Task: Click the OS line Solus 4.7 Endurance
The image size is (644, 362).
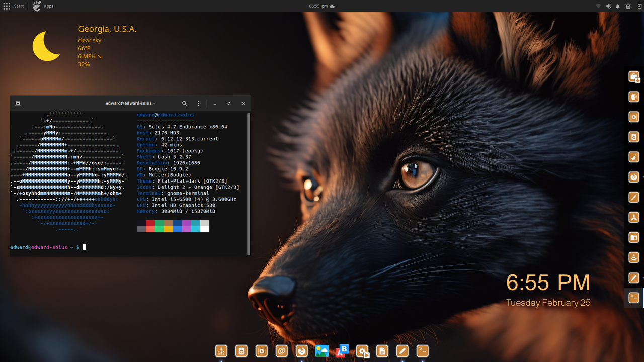Action: (182, 127)
